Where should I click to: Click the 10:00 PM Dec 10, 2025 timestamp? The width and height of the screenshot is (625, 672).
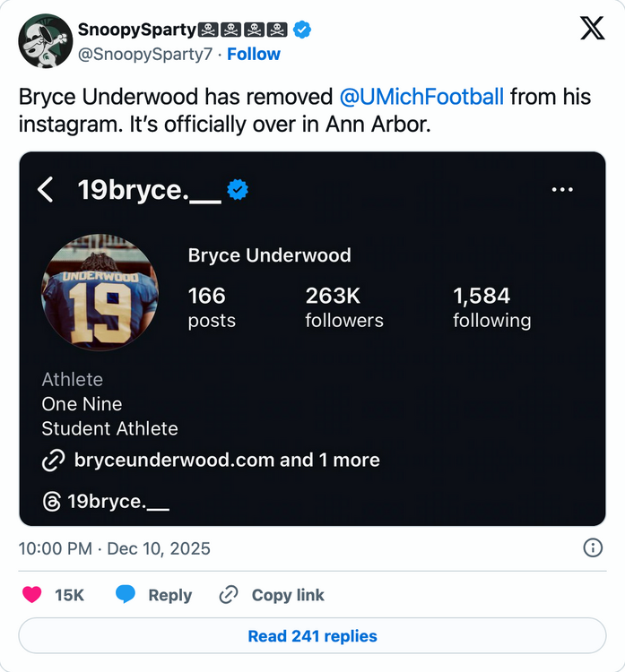(x=115, y=548)
